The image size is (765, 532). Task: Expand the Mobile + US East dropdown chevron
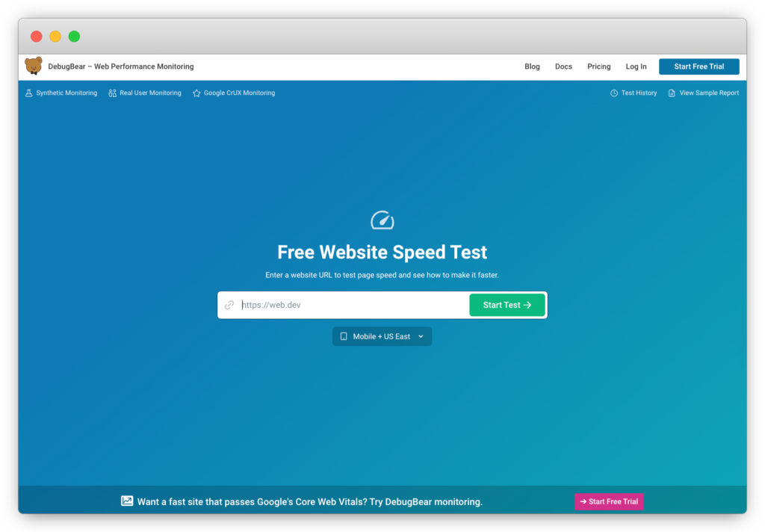(x=421, y=336)
